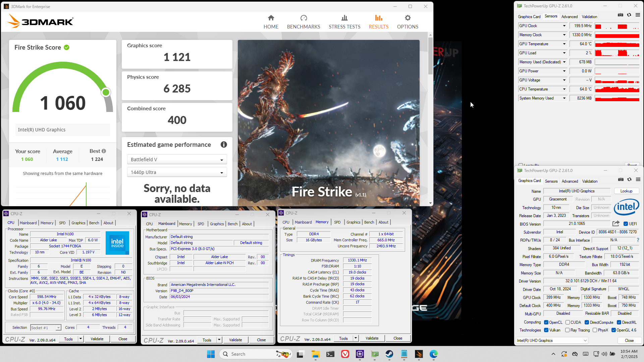Toggle the Ray Tracing checkbox
Viewport: 644px width, 362px height.
point(567,330)
